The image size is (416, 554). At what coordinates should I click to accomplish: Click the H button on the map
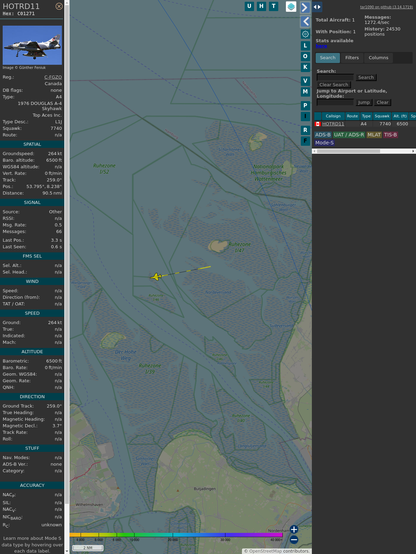[x=261, y=6]
